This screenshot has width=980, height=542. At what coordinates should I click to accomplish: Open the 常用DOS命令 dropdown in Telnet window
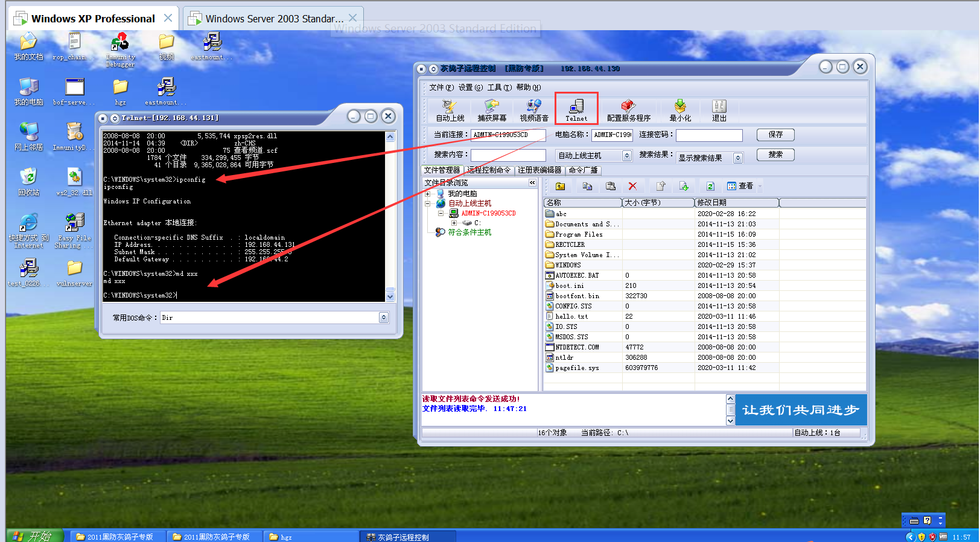384,317
